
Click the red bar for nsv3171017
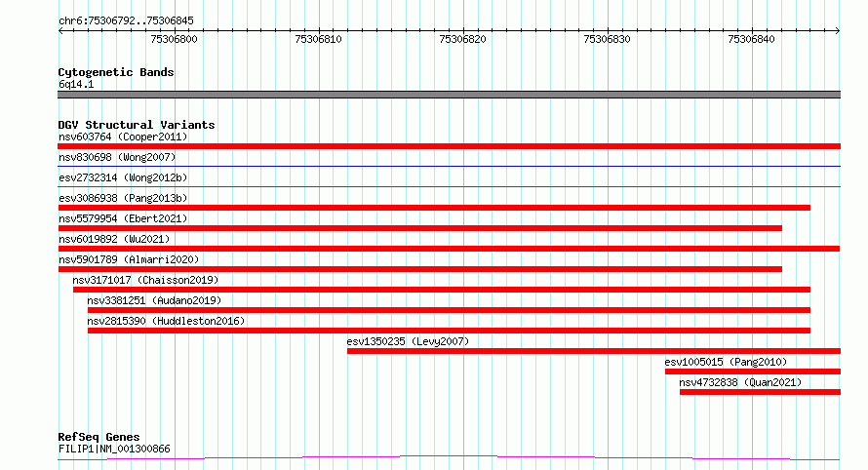click(x=442, y=290)
